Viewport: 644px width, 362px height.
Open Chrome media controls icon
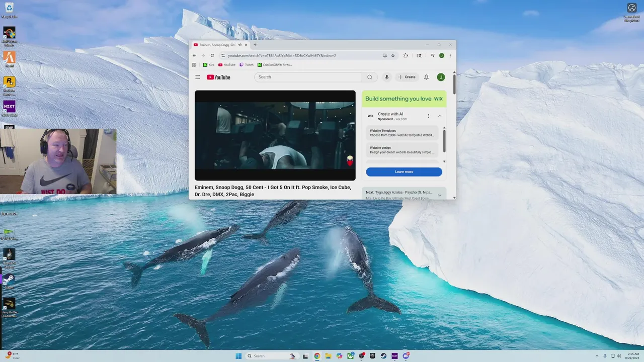tap(432, 55)
